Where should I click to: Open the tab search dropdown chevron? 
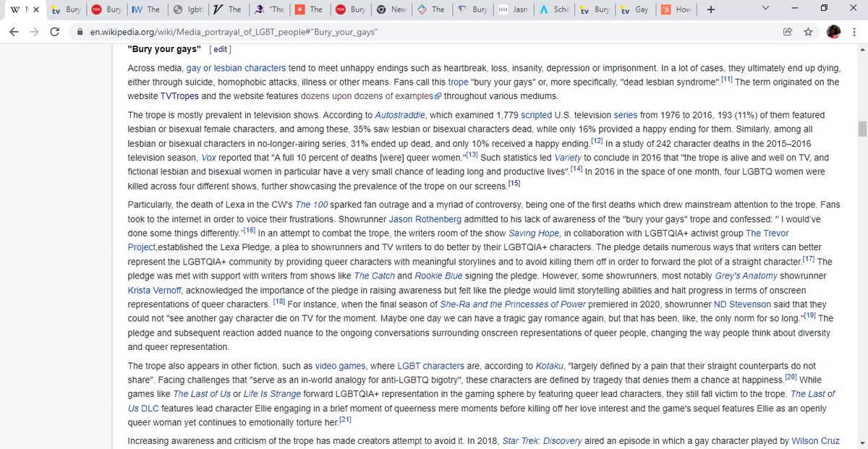(x=766, y=8)
